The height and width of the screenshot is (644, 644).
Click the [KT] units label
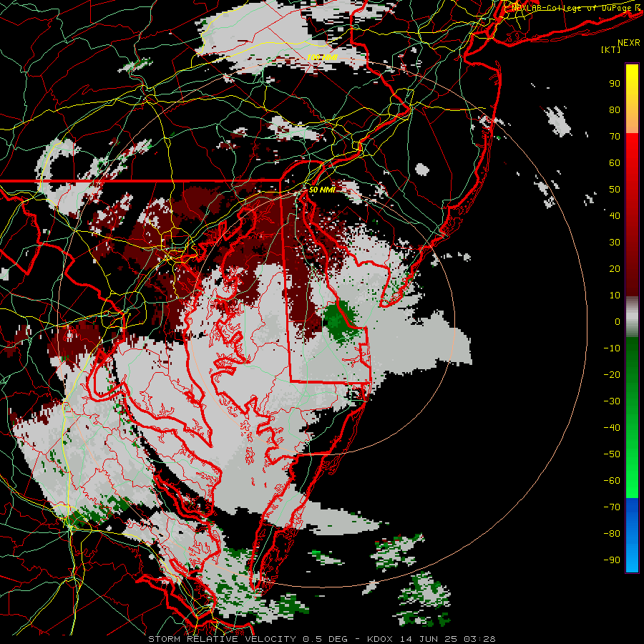click(x=610, y=49)
